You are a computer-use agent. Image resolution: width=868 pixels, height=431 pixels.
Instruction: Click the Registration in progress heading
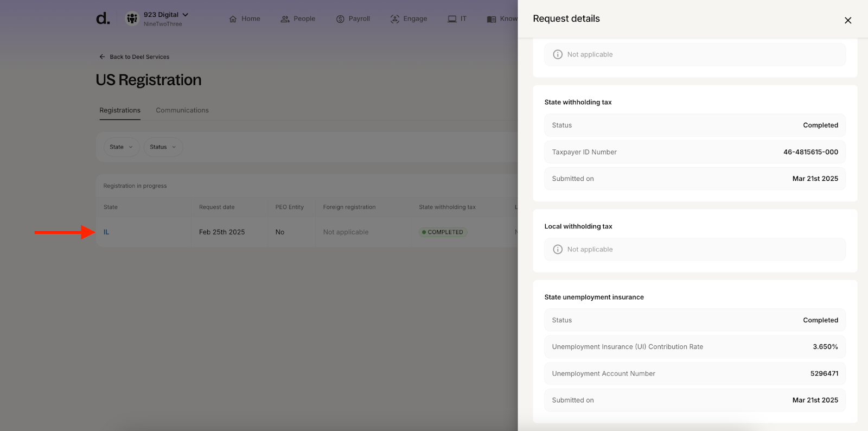pyautogui.click(x=135, y=186)
